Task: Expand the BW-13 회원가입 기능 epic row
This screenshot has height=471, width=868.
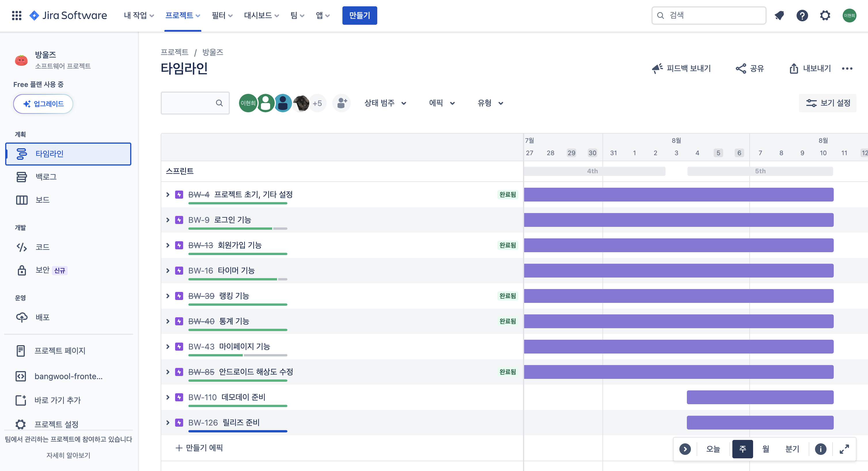Action: (168, 245)
